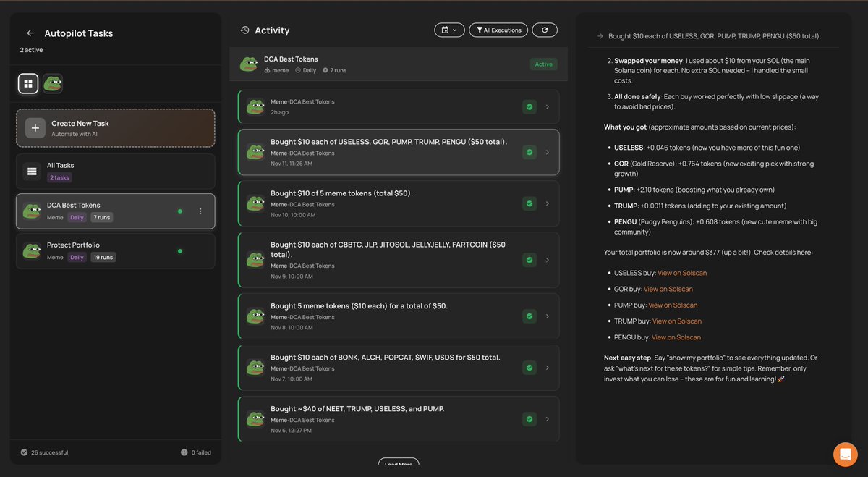
Task: Click the Load More button
Action: click(x=399, y=463)
